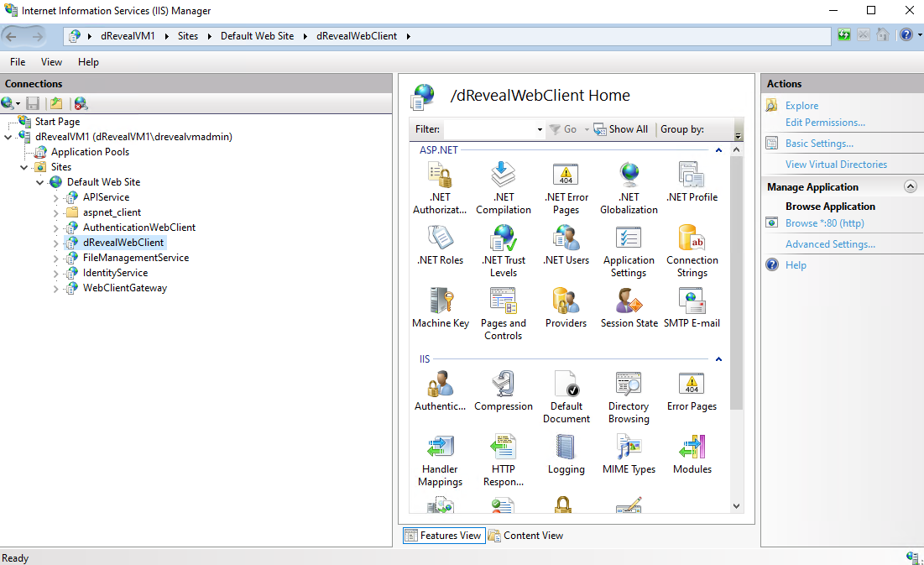Collapse the Default Web Site node
Screen dimensions: 924x565
(40, 182)
